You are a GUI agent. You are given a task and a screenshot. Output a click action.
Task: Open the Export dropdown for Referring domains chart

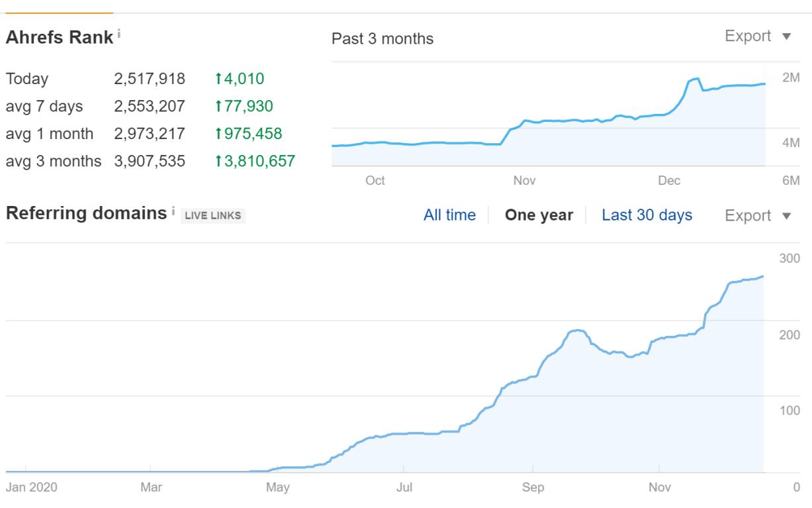(758, 215)
